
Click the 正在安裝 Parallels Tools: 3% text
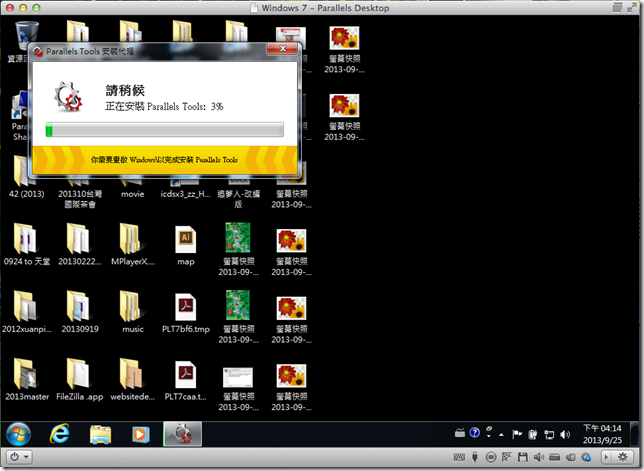(164, 106)
